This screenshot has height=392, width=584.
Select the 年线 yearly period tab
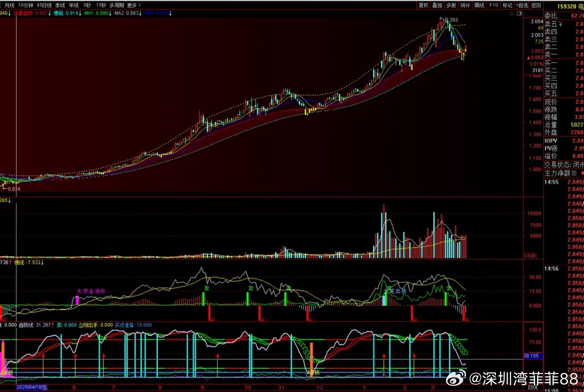coord(74,5)
